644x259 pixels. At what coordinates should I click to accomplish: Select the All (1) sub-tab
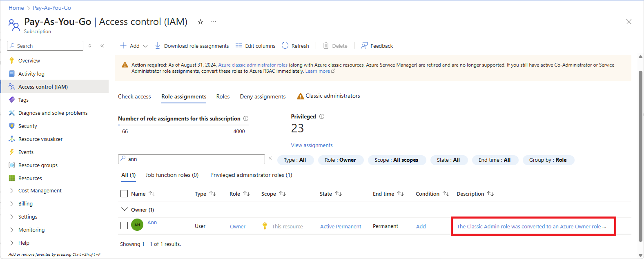coord(128,175)
